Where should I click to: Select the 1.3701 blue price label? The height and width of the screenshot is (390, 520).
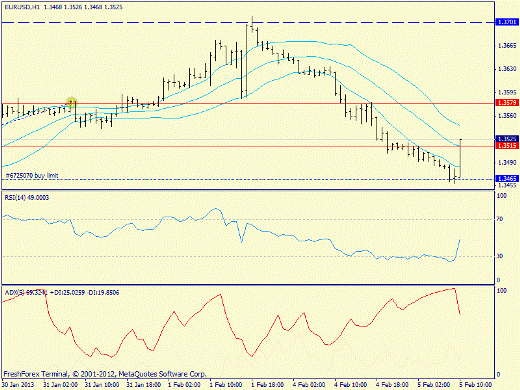pyautogui.click(x=507, y=22)
